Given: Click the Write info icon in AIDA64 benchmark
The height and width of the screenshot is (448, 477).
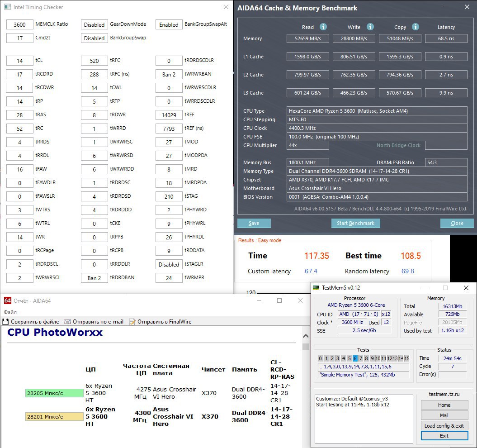Looking at the screenshot, I should coord(370,27).
